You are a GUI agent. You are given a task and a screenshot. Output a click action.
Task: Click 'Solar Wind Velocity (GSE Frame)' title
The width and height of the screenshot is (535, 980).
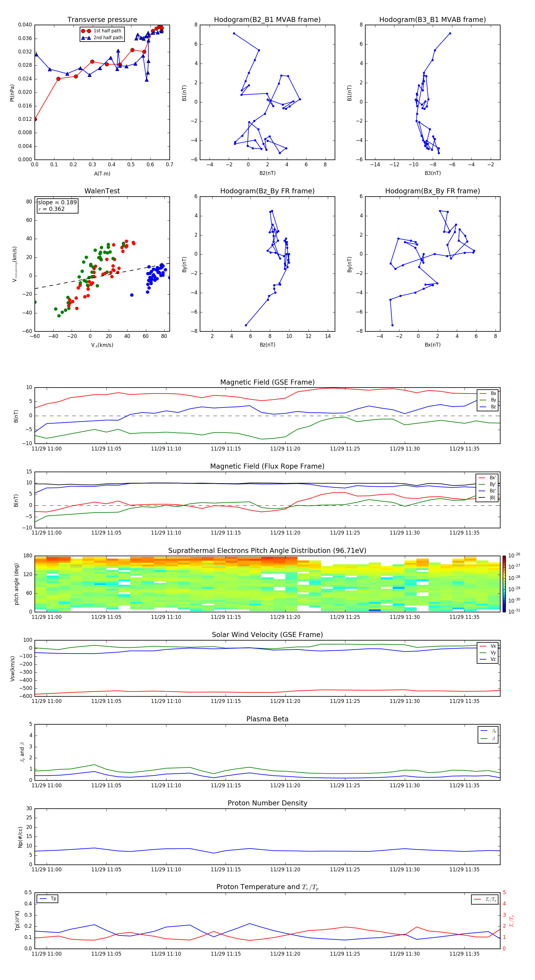267,635
